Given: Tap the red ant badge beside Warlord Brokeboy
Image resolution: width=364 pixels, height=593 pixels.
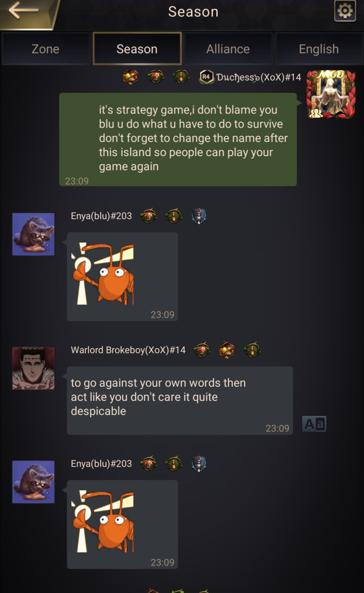Looking at the screenshot, I should click(202, 350).
